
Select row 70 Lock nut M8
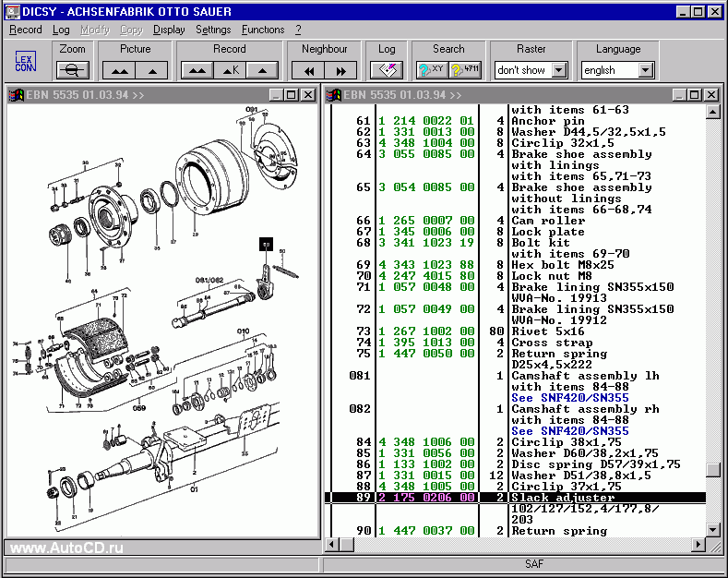516,276
